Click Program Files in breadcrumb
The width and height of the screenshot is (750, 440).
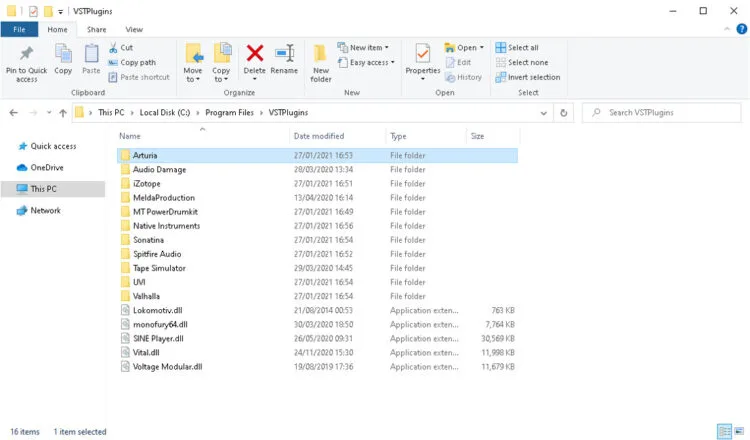click(230, 112)
